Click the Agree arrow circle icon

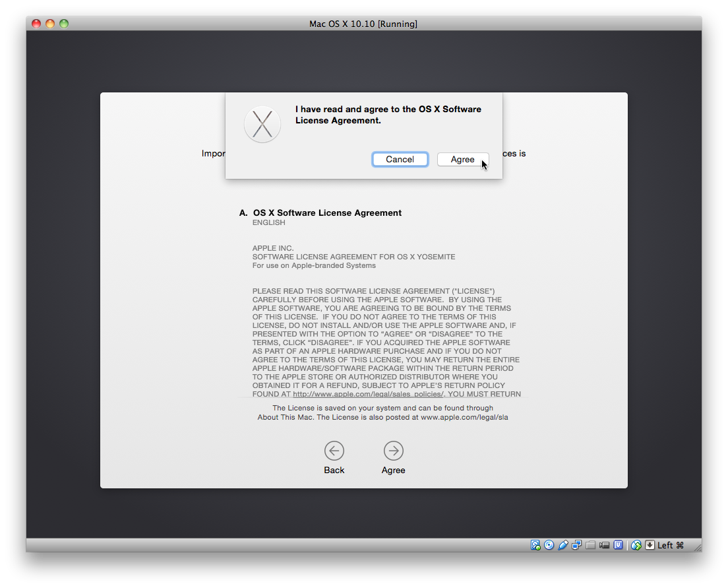393,451
